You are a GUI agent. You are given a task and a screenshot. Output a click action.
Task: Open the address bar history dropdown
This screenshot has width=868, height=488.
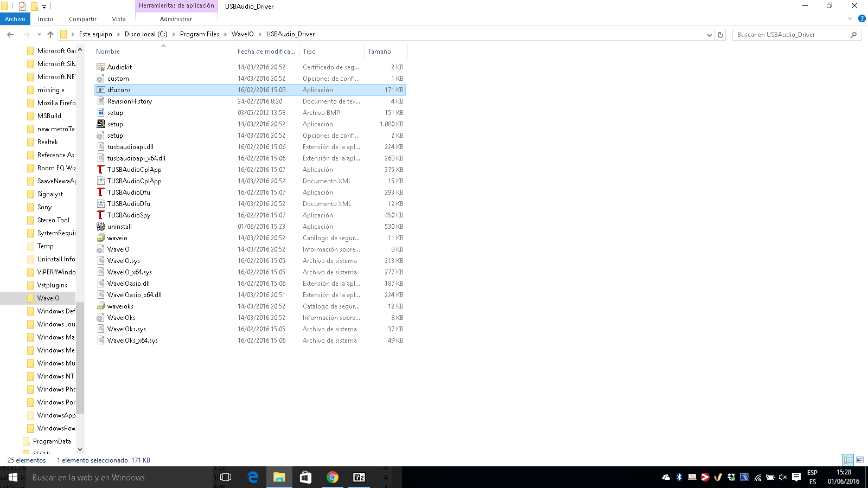[709, 35]
